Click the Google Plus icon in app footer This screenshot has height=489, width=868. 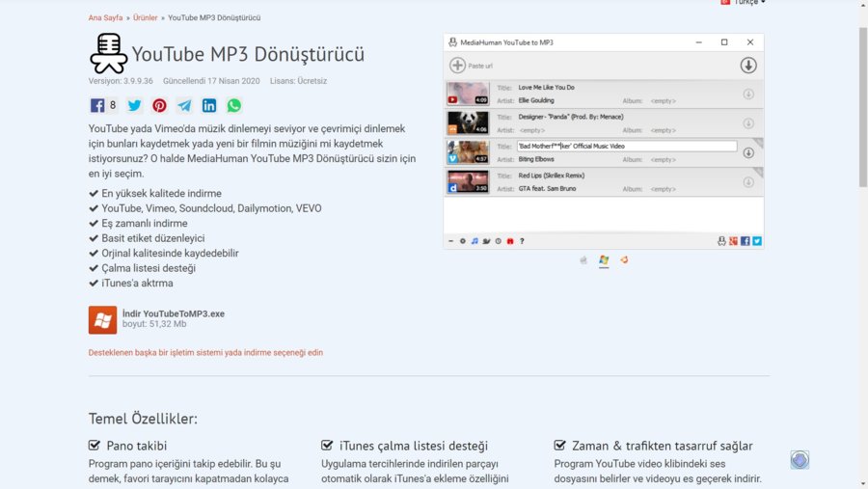point(734,241)
